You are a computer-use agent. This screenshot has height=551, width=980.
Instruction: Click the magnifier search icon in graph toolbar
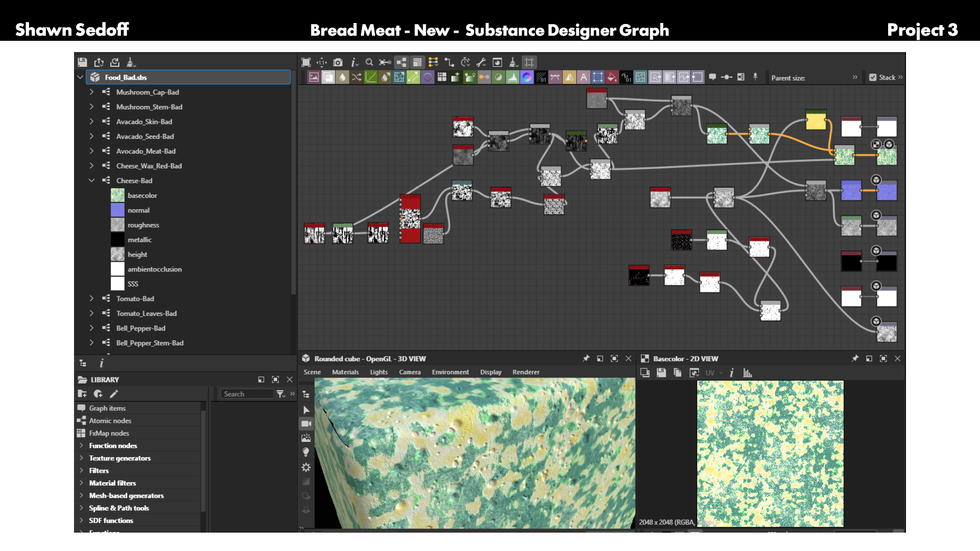click(369, 62)
